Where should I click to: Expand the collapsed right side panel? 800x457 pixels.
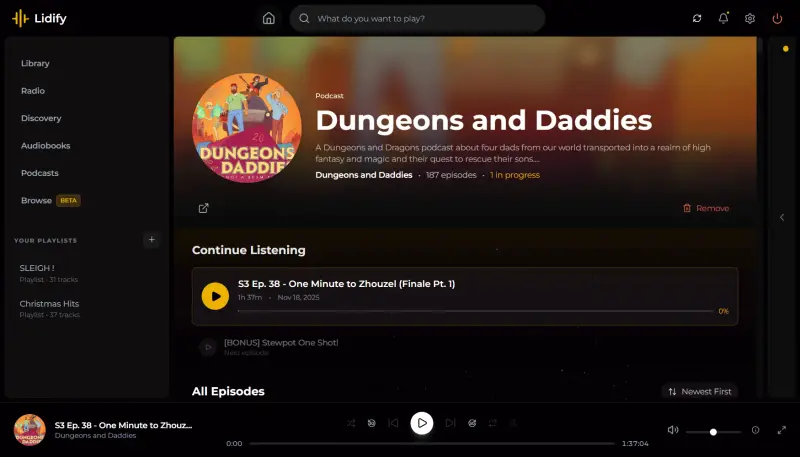pos(782,216)
